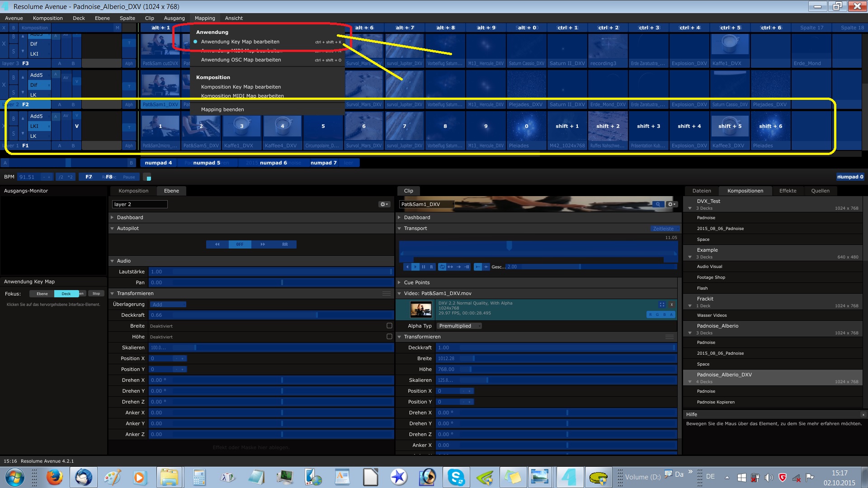Screen dimensions: 868x488
Task: Open Skype from the taskbar
Action: pyautogui.click(x=456, y=477)
